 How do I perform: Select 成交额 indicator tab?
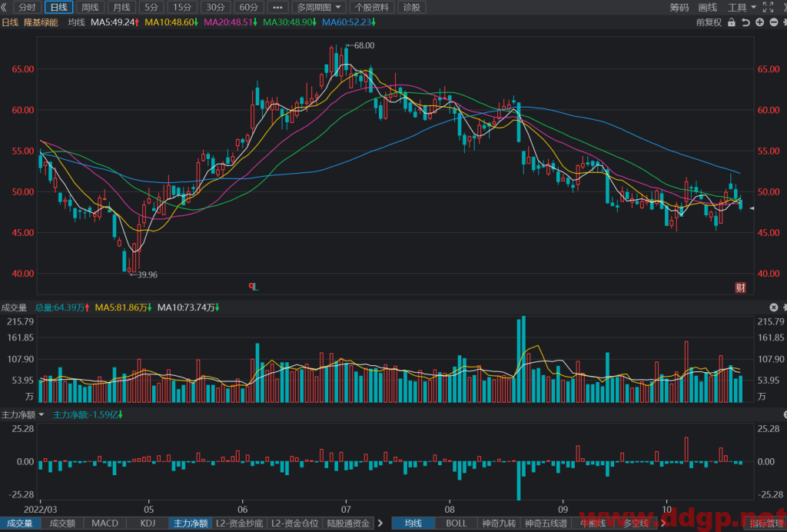(x=62, y=523)
